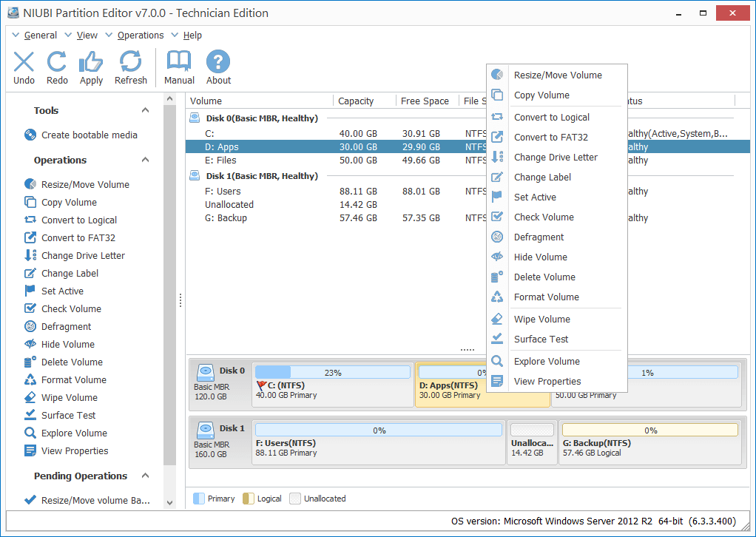Select Hide Volume in the left sidebar

click(x=59, y=344)
